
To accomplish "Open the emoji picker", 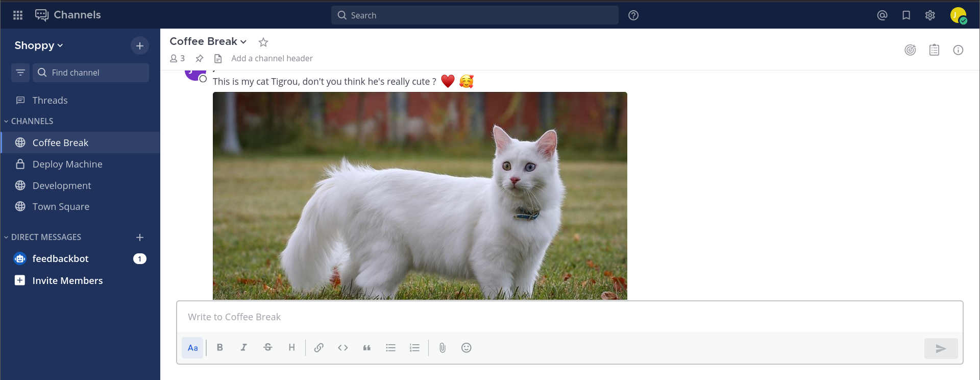I will pos(467,348).
